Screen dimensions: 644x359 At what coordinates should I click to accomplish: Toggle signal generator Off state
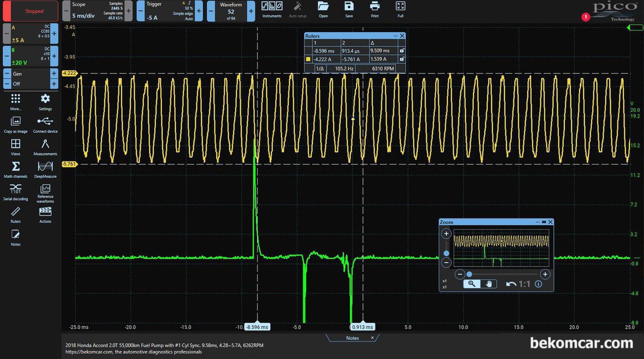tap(30, 84)
